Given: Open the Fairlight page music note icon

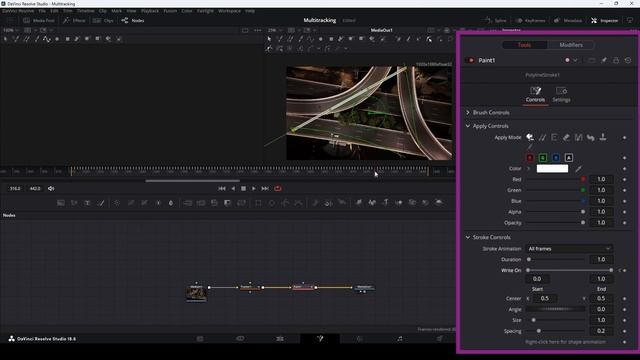Looking at the screenshot, I should (x=400, y=338).
